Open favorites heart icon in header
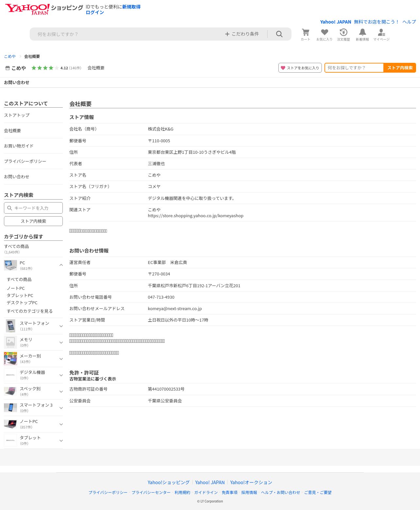This screenshot has height=510, width=420. (x=324, y=35)
